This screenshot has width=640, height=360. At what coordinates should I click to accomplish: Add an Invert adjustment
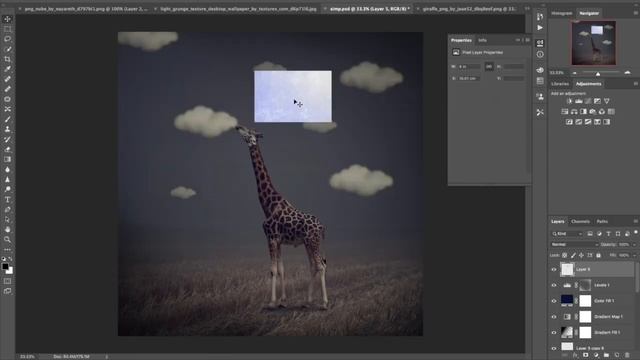point(569,122)
